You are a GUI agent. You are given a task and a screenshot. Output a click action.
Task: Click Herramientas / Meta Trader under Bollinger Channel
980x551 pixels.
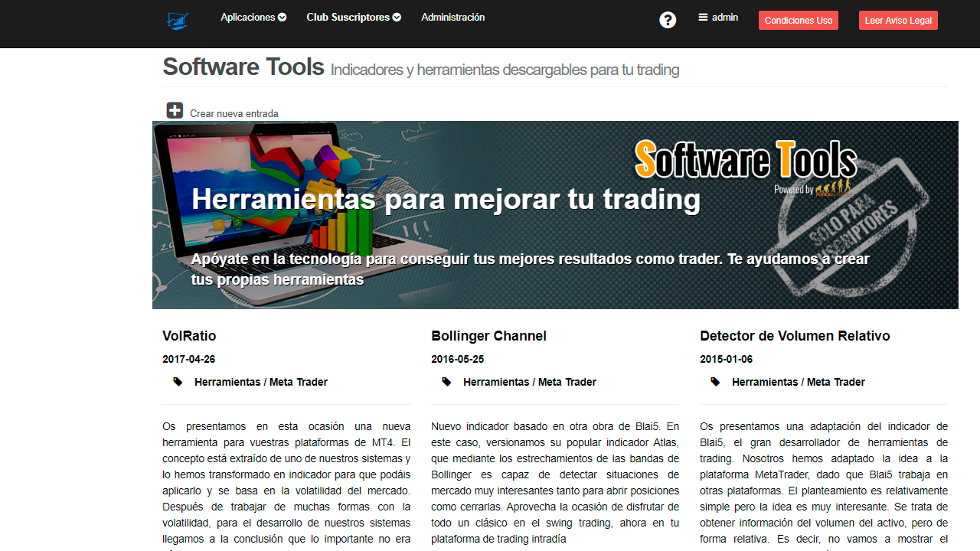(530, 382)
